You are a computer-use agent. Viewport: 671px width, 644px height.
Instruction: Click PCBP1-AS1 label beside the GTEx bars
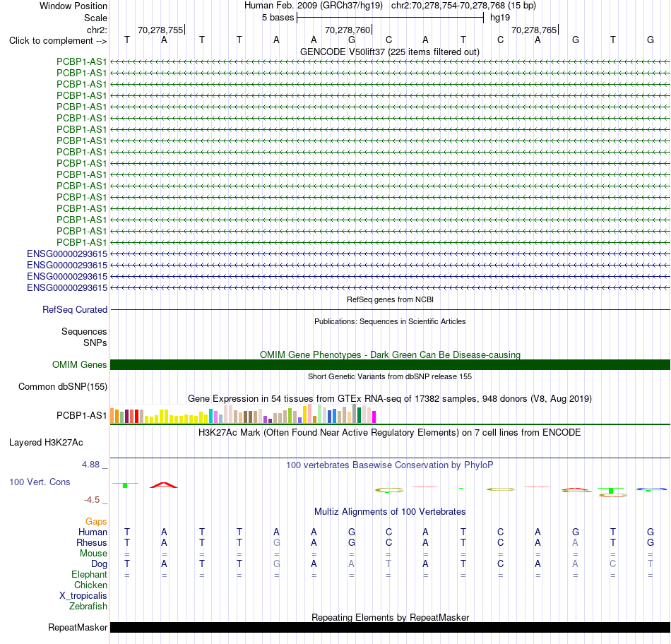pyautogui.click(x=82, y=415)
